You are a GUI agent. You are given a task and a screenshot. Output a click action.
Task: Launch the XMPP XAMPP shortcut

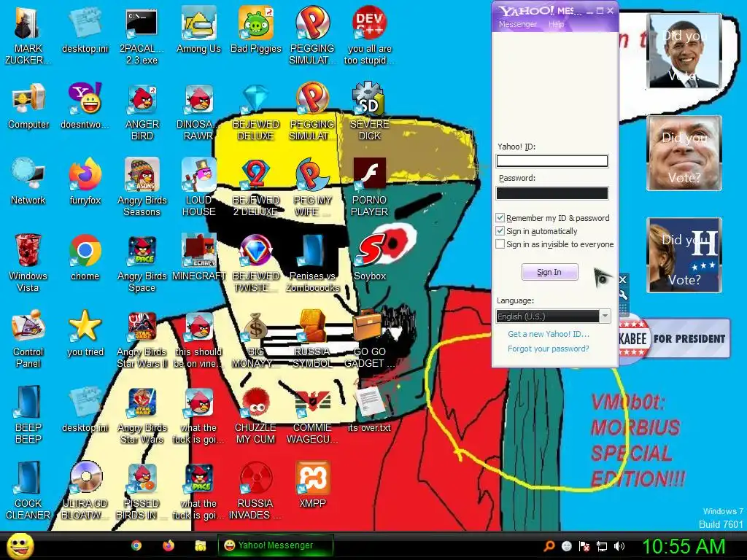coord(312,485)
